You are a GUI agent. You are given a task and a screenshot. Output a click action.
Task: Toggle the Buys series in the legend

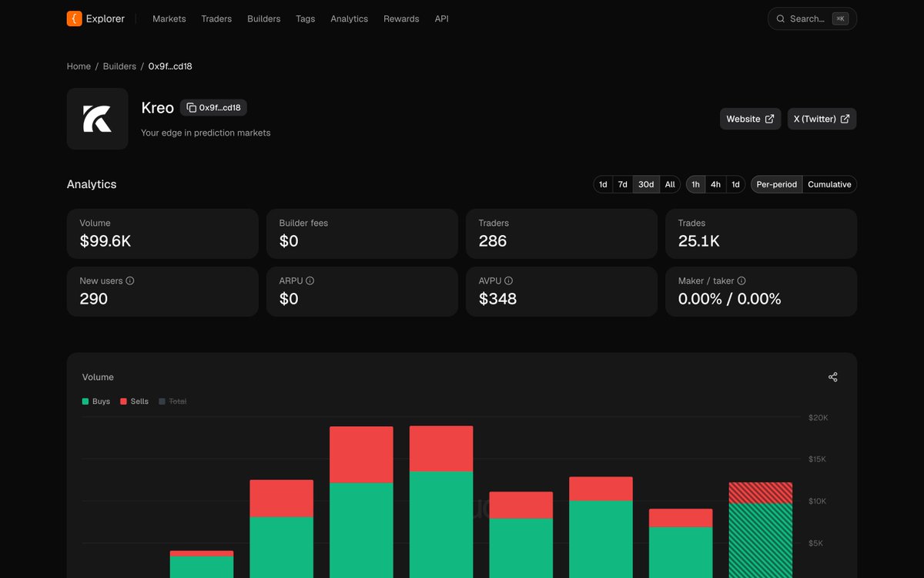tap(96, 402)
